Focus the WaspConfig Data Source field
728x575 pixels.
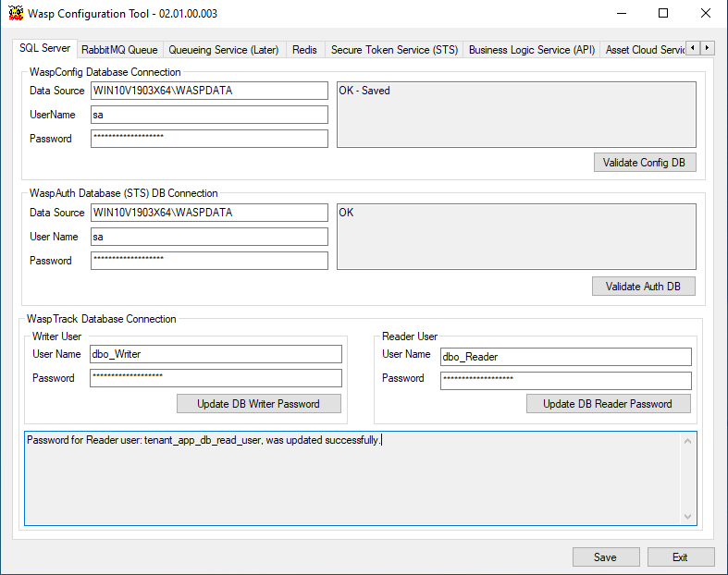209,91
